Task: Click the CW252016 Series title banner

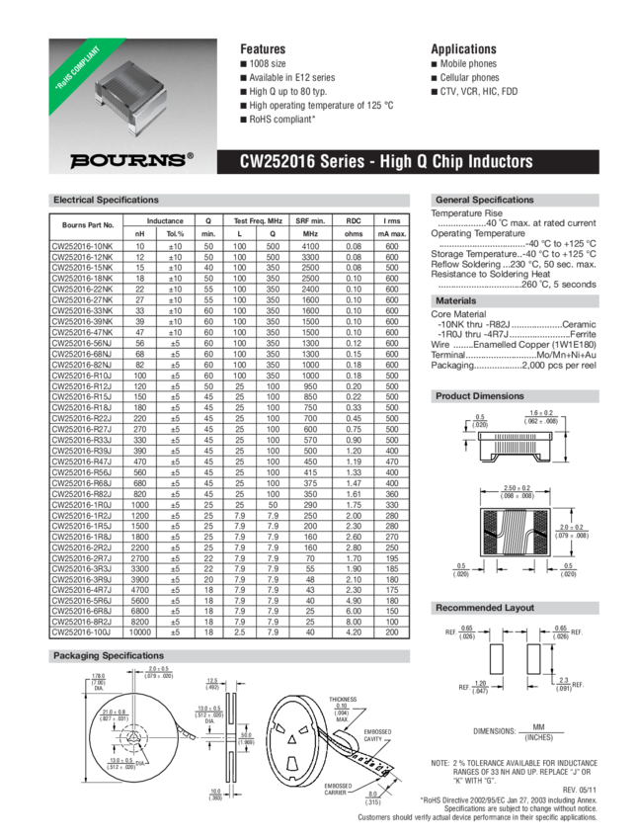Action: pyautogui.click(x=408, y=161)
